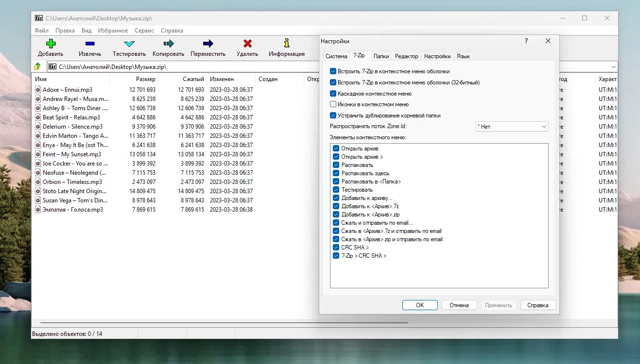Click the Копировать double-arrow toolbar icon

tap(169, 44)
